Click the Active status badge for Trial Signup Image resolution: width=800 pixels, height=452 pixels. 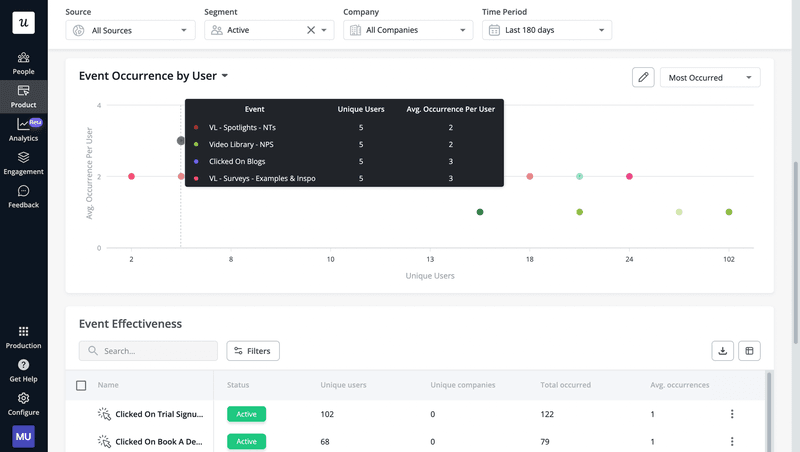click(x=246, y=414)
